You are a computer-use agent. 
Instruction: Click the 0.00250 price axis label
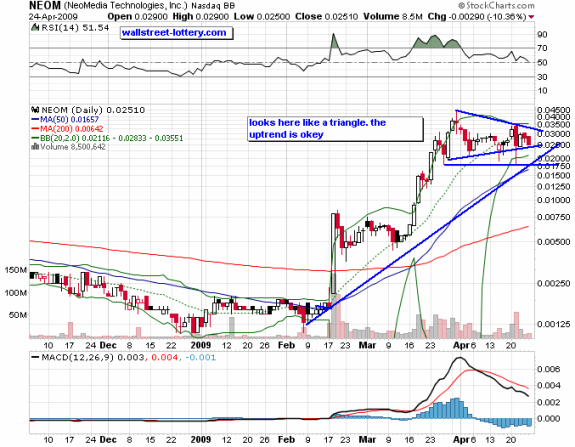553,283
